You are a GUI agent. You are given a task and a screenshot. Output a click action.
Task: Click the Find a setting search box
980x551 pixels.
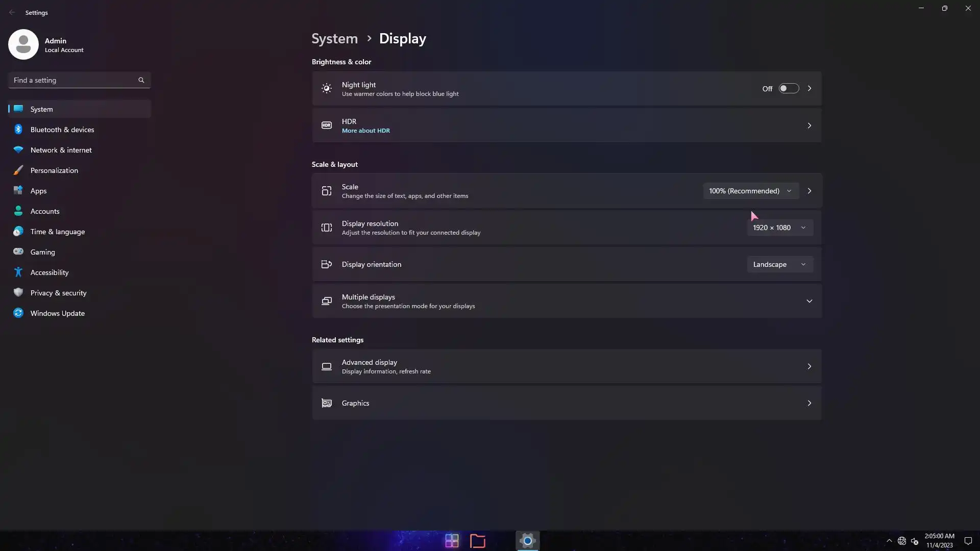[x=74, y=80]
